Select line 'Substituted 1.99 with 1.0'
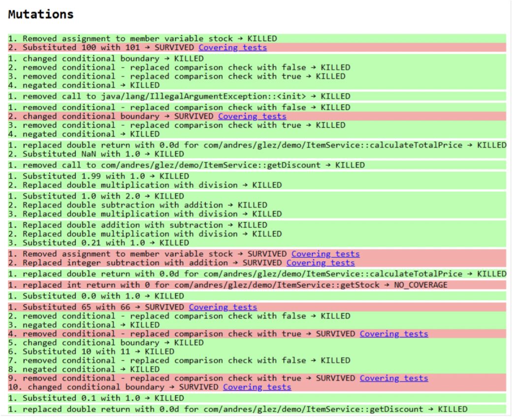 (257, 176)
